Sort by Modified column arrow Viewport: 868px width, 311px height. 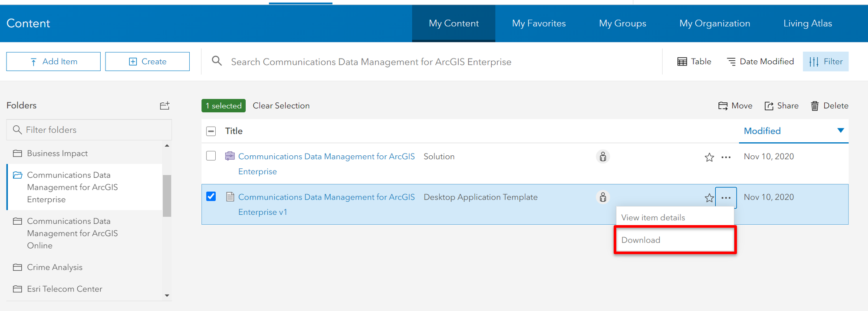pos(841,131)
